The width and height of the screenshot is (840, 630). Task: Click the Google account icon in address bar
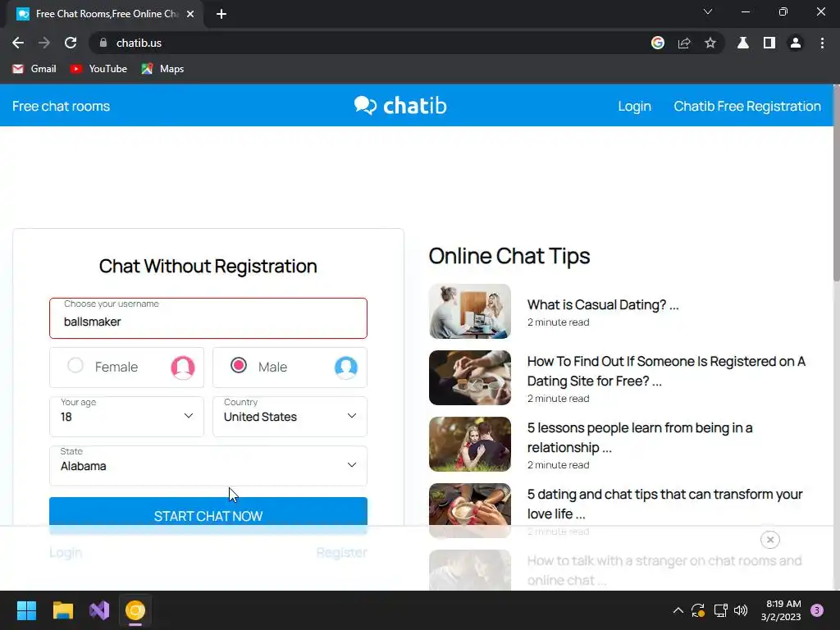658,43
